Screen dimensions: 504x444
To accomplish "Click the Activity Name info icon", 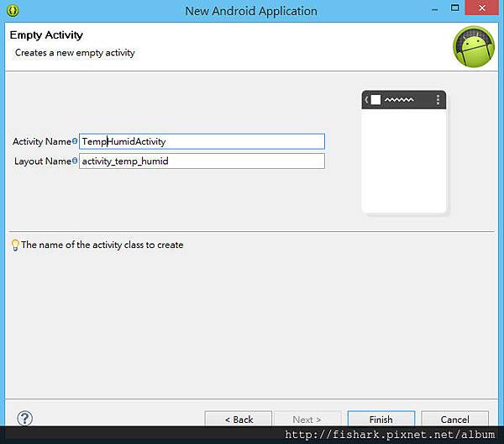I will point(75,141).
